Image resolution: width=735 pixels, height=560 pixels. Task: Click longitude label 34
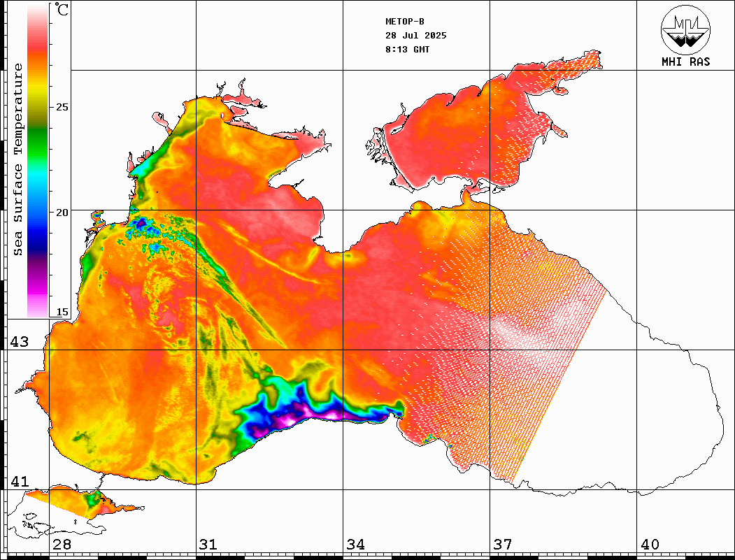(355, 545)
